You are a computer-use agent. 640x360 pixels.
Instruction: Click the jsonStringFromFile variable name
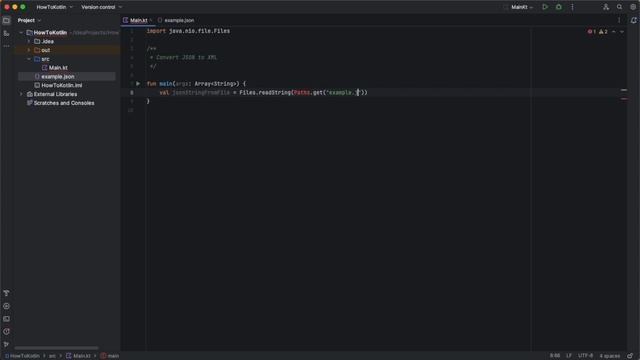pyautogui.click(x=201, y=93)
